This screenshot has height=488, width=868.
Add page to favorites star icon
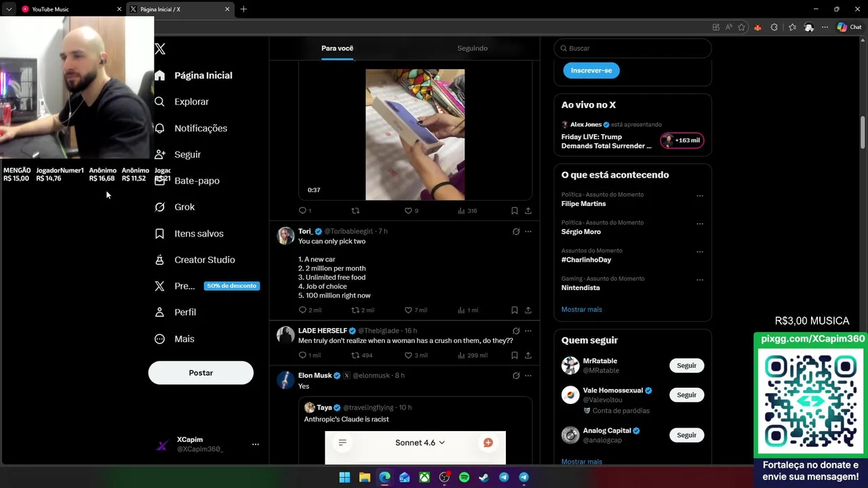741,27
